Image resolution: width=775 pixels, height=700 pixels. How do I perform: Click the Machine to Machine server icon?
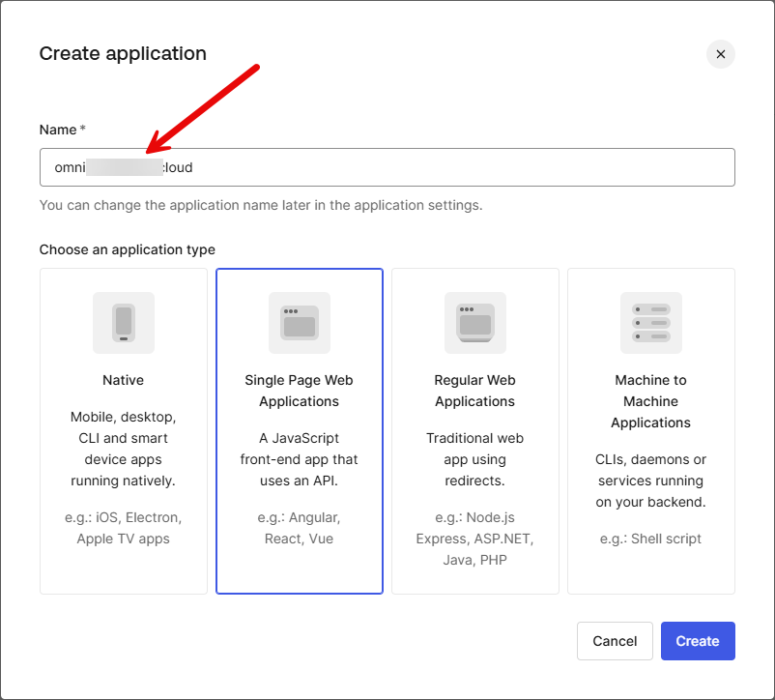[651, 322]
